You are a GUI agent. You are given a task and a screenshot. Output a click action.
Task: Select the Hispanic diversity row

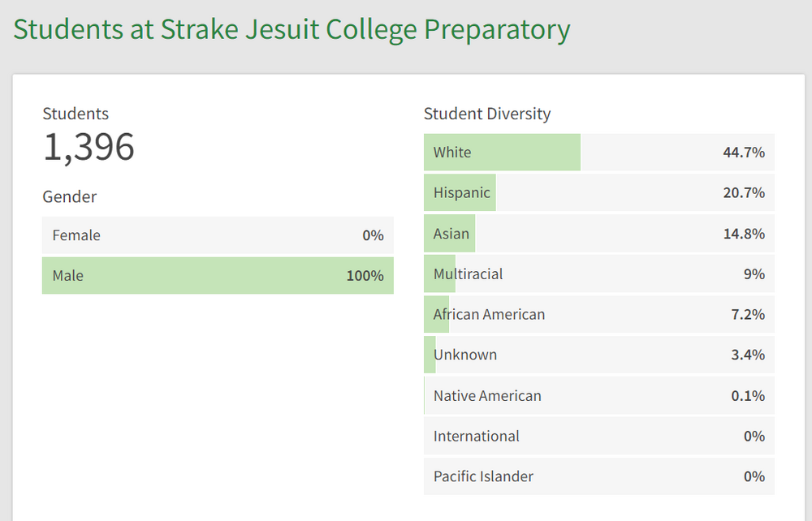[598, 193]
